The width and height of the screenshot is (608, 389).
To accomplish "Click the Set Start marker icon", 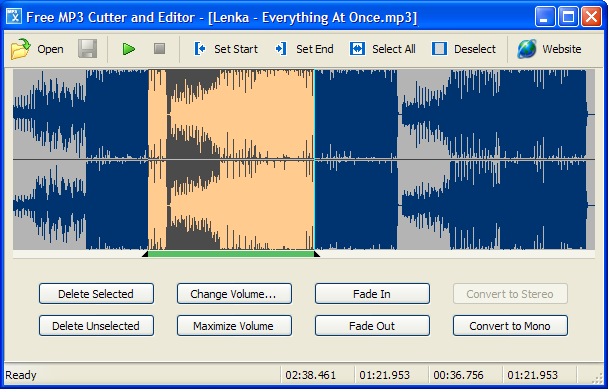I will [200, 49].
